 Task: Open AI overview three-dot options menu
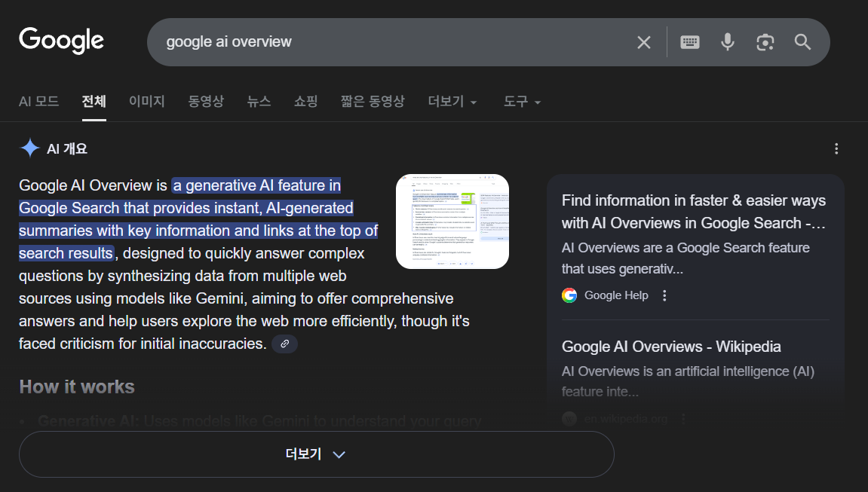836,149
